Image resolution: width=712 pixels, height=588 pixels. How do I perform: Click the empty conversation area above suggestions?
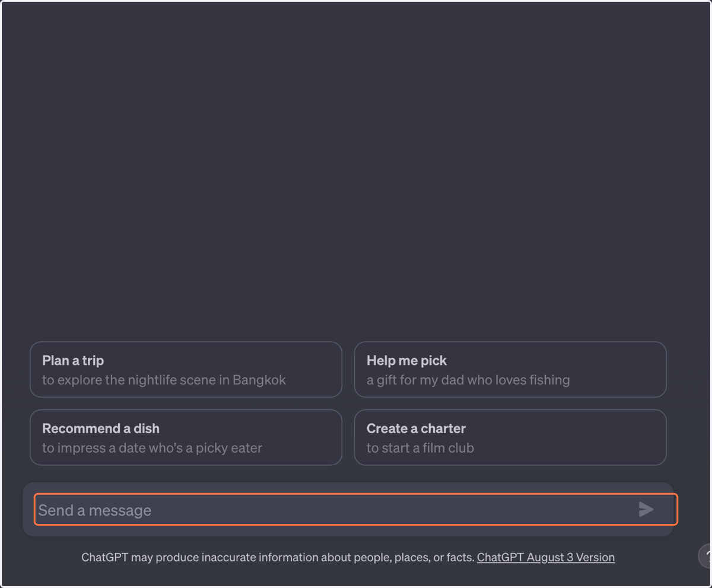(356, 172)
